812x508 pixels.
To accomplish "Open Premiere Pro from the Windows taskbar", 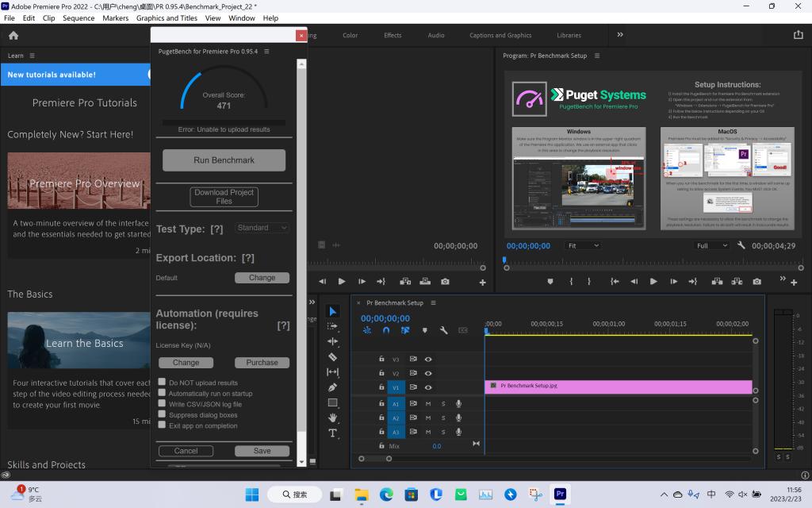I will click(x=560, y=495).
